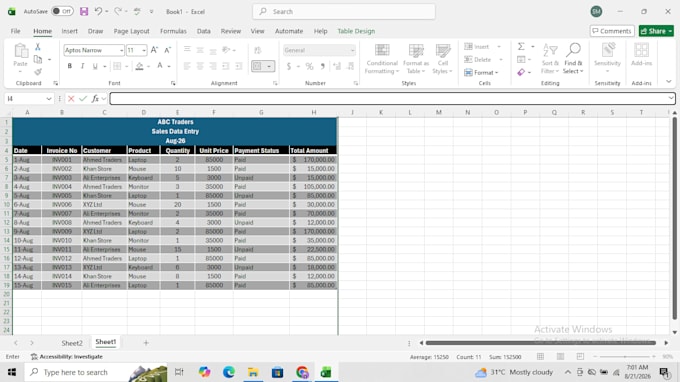Image resolution: width=680 pixels, height=382 pixels.
Task: Click the Share button
Action: click(x=656, y=31)
